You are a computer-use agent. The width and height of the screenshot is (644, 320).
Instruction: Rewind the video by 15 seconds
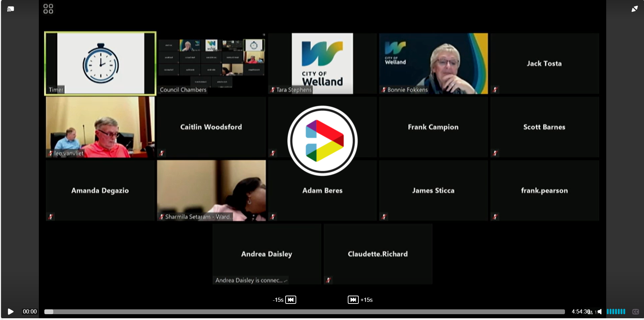pyautogui.click(x=290, y=300)
